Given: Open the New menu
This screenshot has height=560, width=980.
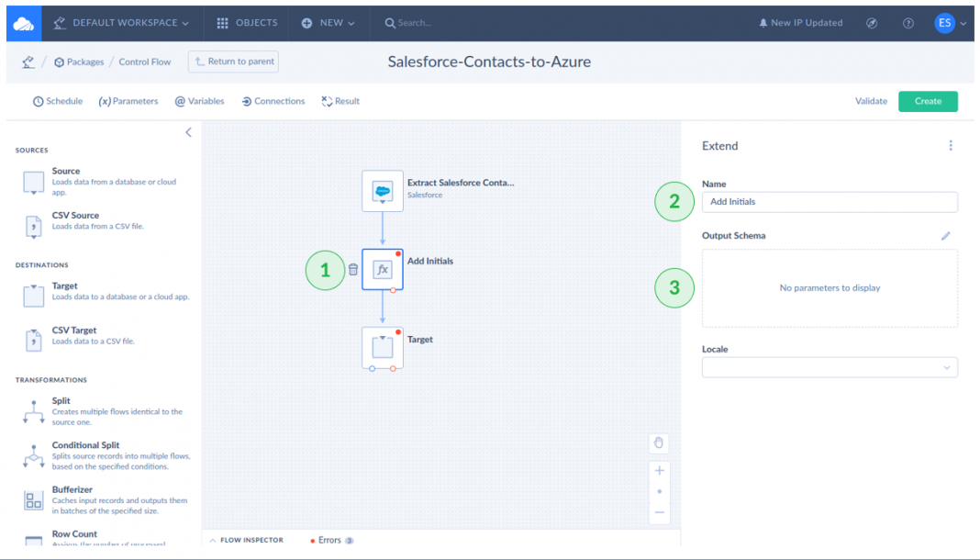Looking at the screenshot, I should pyautogui.click(x=329, y=23).
